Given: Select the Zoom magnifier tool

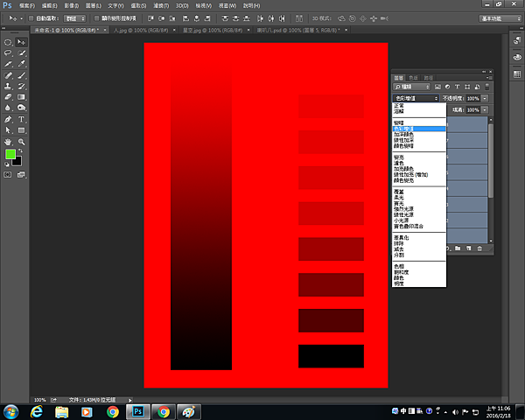Looking at the screenshot, I should [x=21, y=141].
